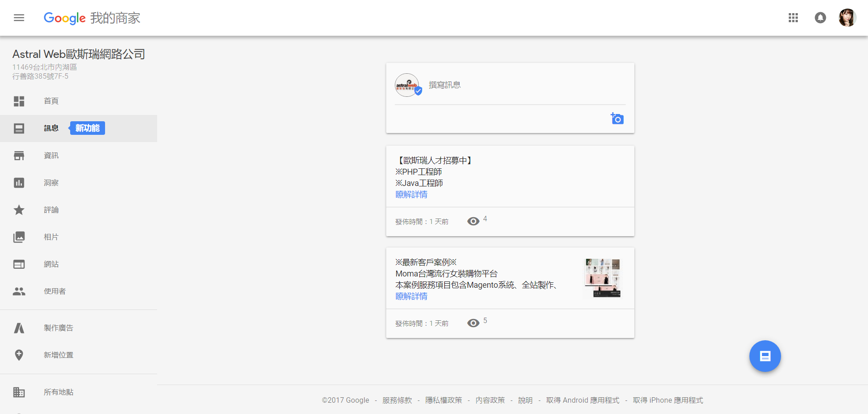This screenshot has height=414, width=868.
Task: Open 瞭解詳情 link in recruitment post
Action: (411, 195)
